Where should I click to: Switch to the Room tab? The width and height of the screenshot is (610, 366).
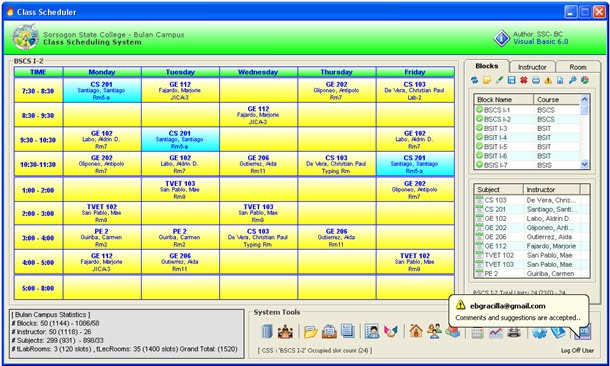pyautogui.click(x=578, y=67)
